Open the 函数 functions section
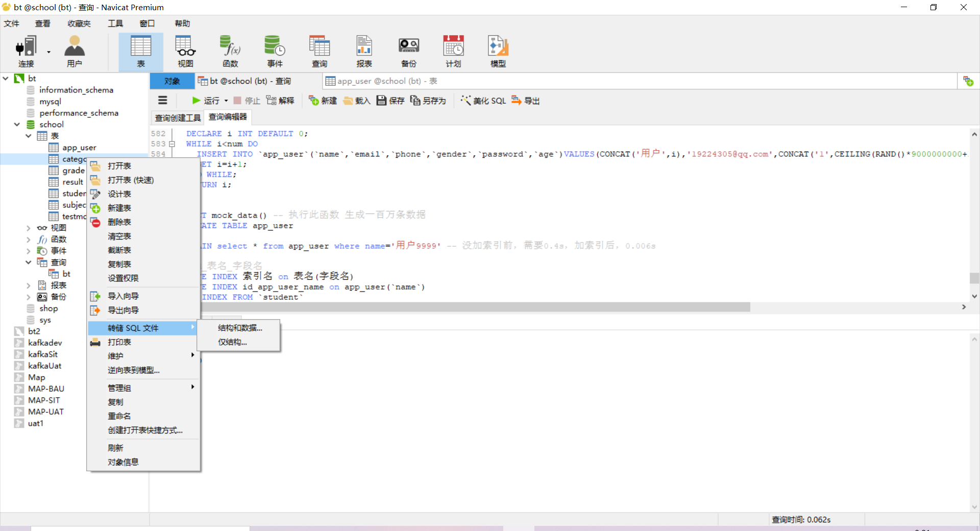The image size is (980, 531). pos(230,51)
